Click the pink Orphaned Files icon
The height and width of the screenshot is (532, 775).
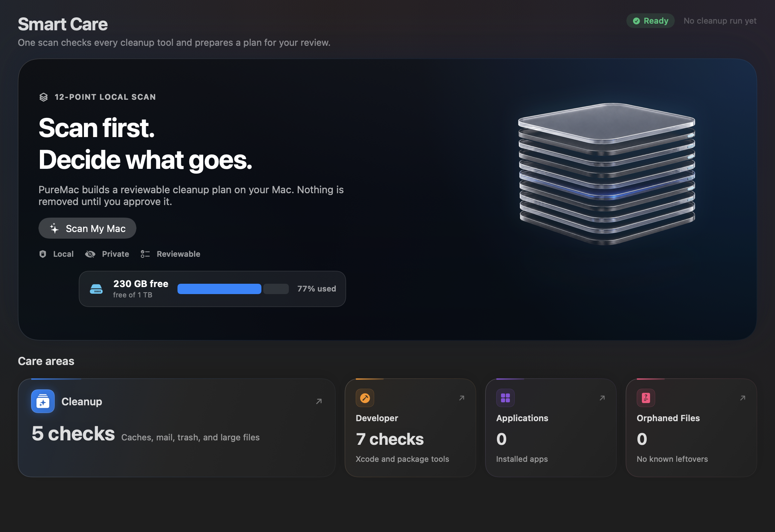646,398
